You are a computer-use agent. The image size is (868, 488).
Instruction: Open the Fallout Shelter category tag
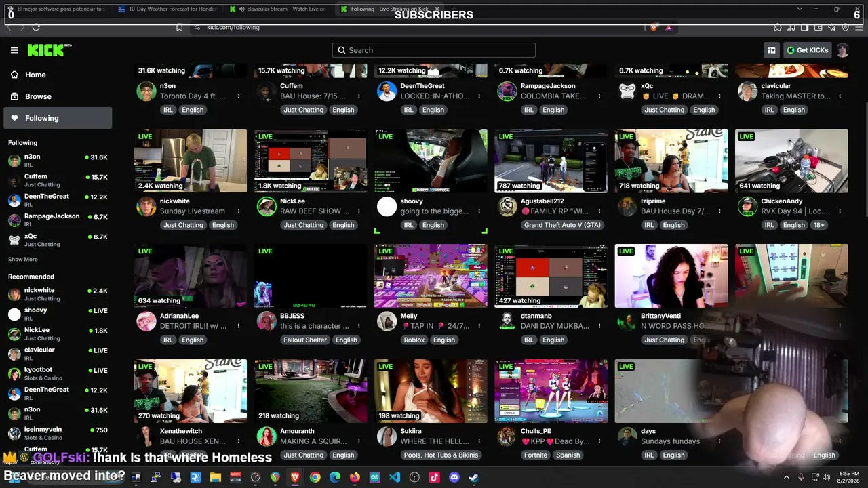point(305,340)
